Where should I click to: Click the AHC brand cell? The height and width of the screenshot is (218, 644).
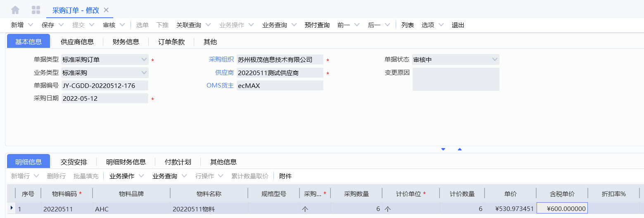tap(131, 209)
